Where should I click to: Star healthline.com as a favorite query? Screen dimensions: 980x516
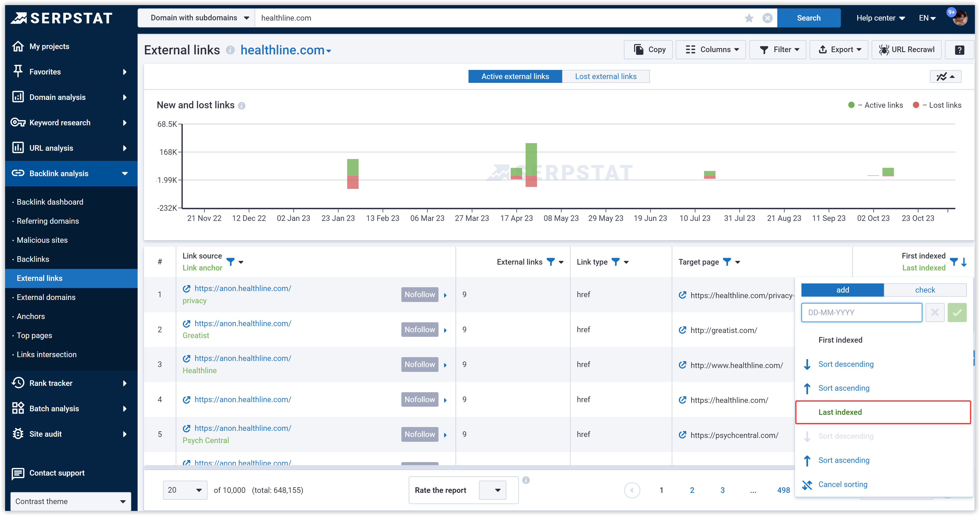[x=749, y=18]
